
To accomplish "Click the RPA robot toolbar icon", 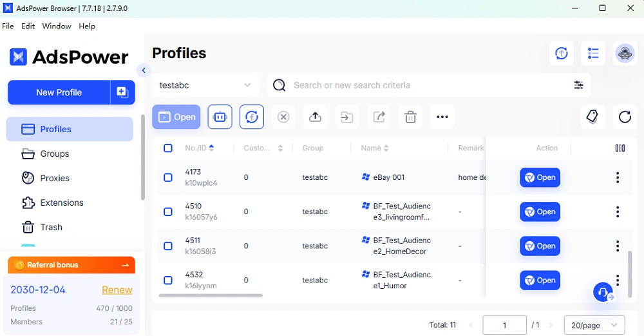I will click(x=220, y=117).
